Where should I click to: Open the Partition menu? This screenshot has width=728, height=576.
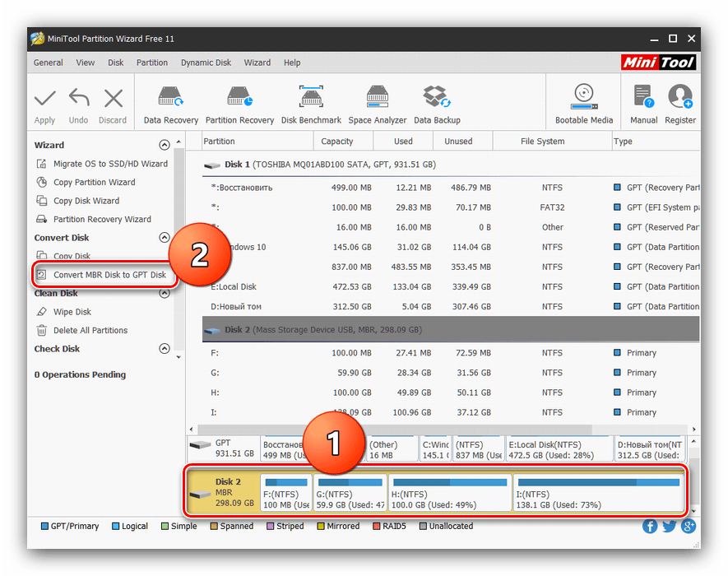point(152,63)
